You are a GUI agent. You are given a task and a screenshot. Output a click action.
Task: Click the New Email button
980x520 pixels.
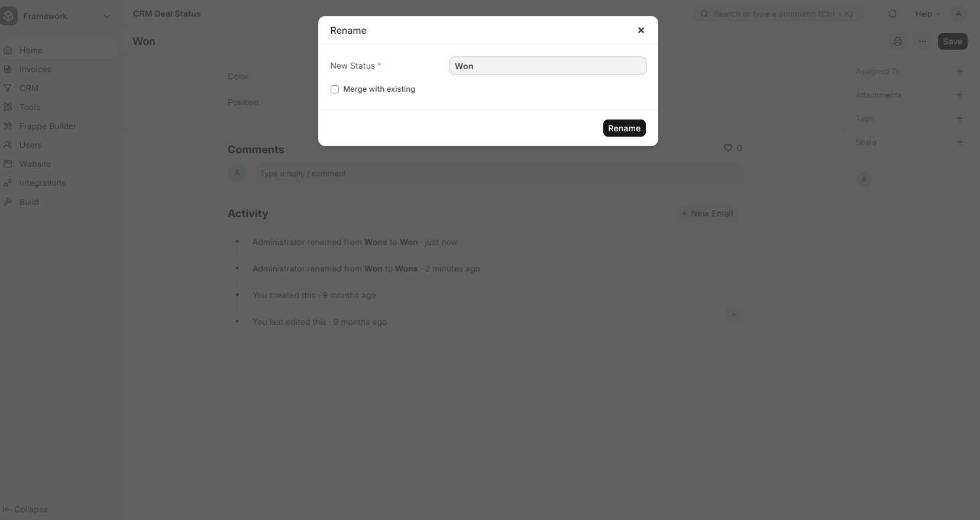pyautogui.click(x=707, y=214)
